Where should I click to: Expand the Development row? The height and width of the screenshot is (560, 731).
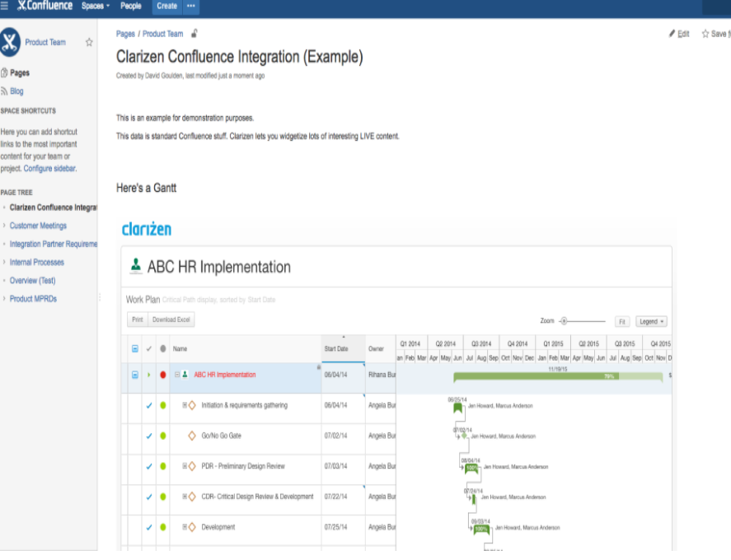pos(185,527)
